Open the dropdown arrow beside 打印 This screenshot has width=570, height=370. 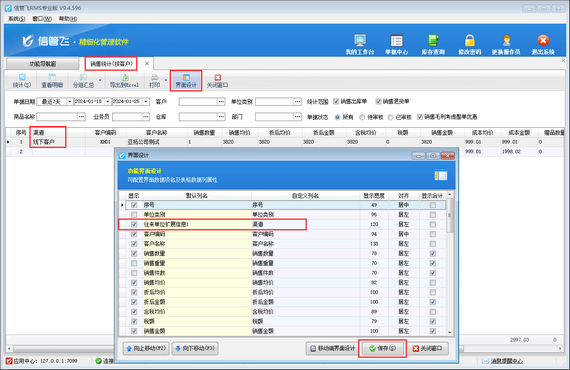pos(166,80)
